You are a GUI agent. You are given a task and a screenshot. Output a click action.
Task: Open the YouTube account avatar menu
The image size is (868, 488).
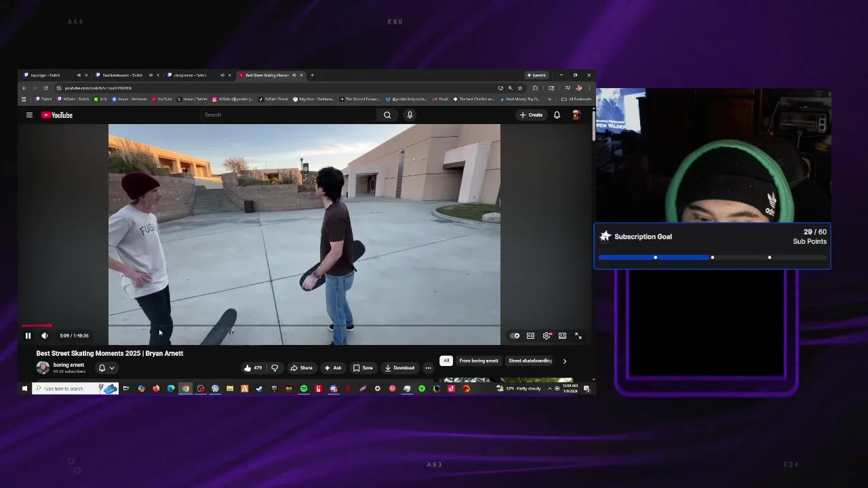pyautogui.click(x=576, y=115)
